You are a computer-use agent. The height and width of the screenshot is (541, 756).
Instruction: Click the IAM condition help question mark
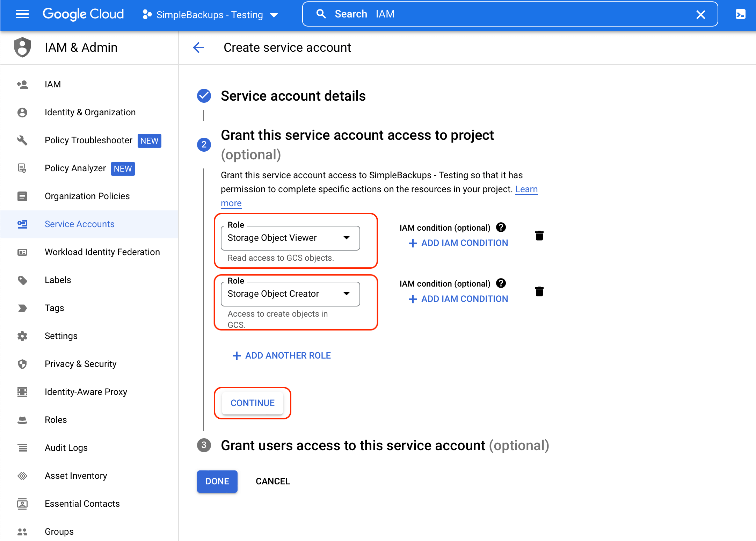click(x=501, y=228)
